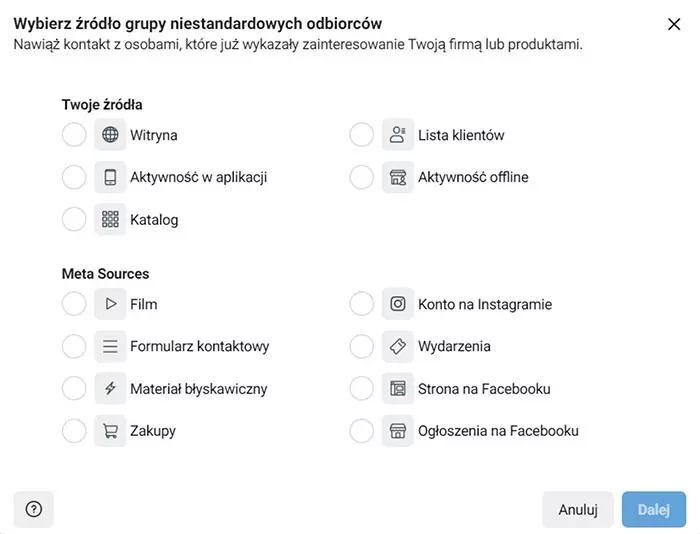Image resolution: width=700 pixels, height=534 pixels.
Task: Select the Witryna radio button
Action: click(x=74, y=135)
